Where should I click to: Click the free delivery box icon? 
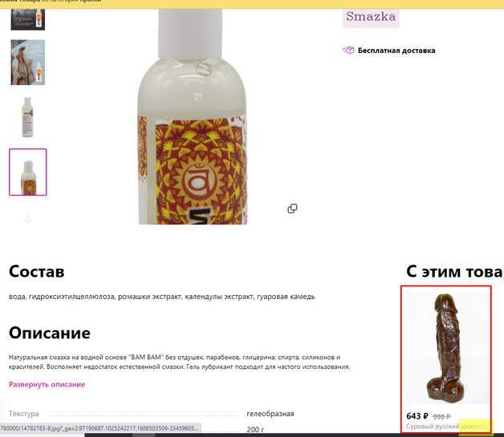(348, 51)
